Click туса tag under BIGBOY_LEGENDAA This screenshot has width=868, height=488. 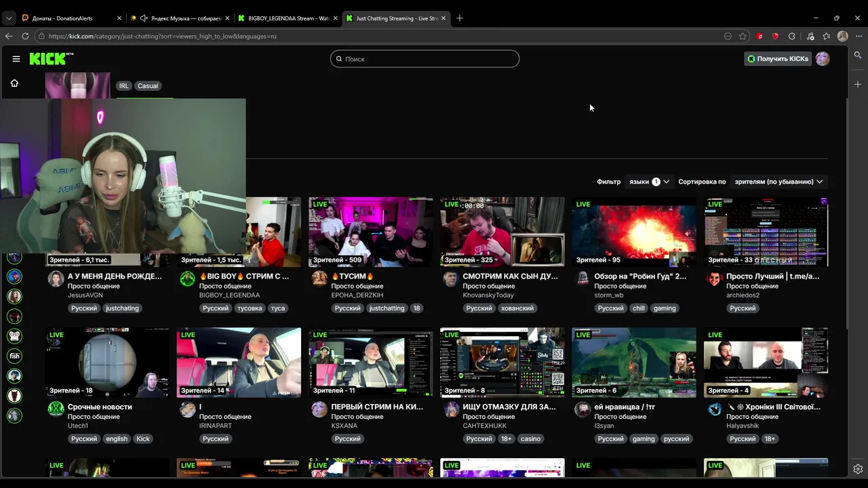(x=277, y=308)
